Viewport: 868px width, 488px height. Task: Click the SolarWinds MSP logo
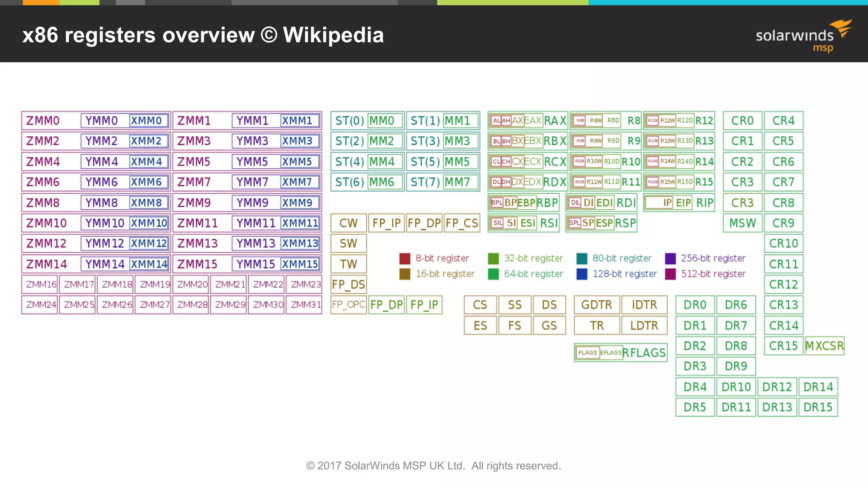tap(804, 36)
